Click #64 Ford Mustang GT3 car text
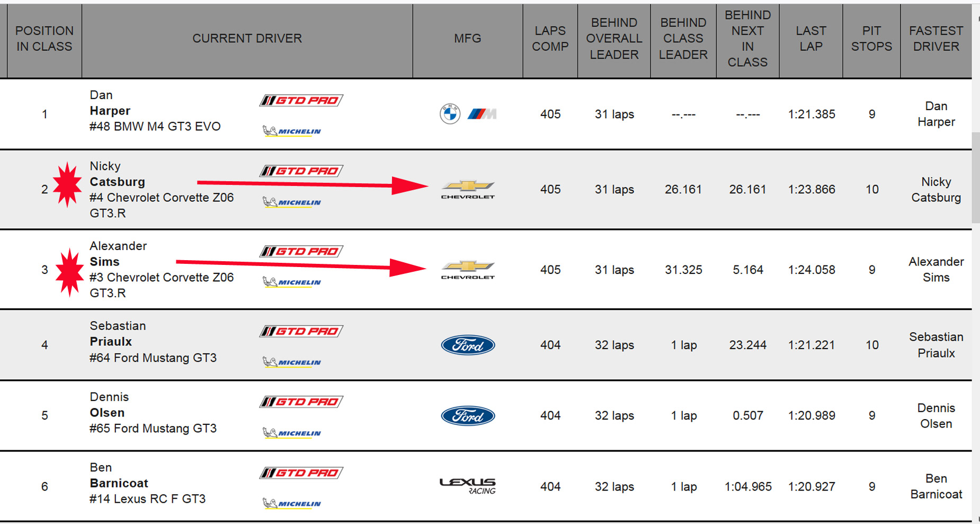Screen dimensions: 980x524 tap(153, 358)
